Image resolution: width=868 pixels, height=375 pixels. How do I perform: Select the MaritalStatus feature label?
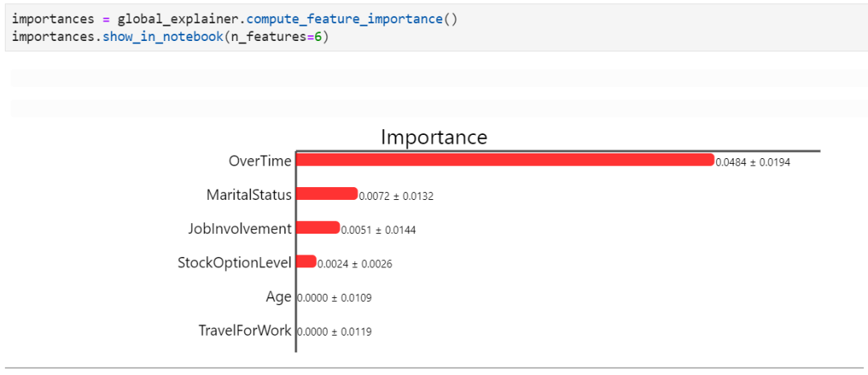pyautogui.click(x=248, y=194)
